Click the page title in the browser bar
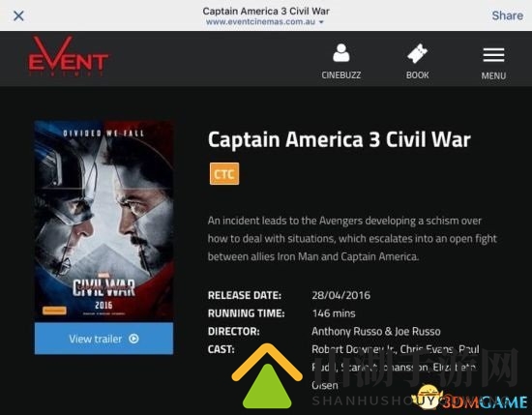Image resolution: width=532 pixels, height=415 pixels. (266, 12)
